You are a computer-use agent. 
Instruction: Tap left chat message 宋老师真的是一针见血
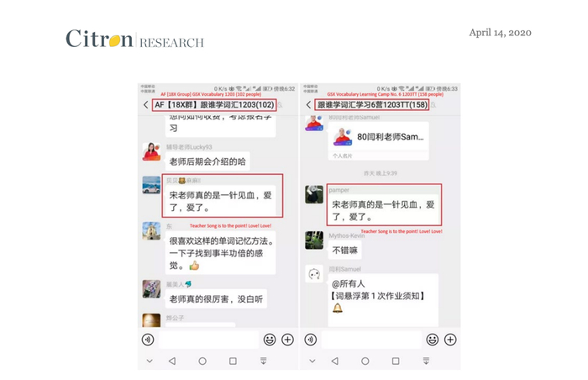220,201
